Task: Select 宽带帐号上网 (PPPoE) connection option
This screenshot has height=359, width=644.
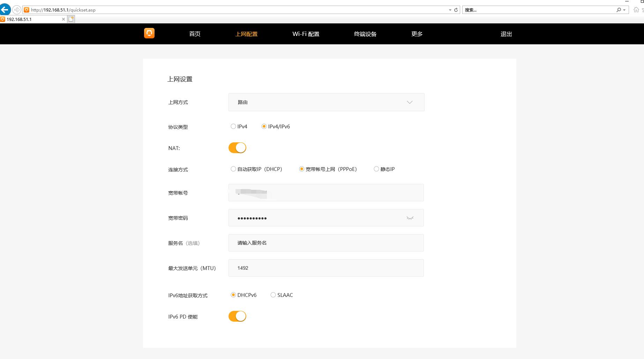Action: point(302,169)
